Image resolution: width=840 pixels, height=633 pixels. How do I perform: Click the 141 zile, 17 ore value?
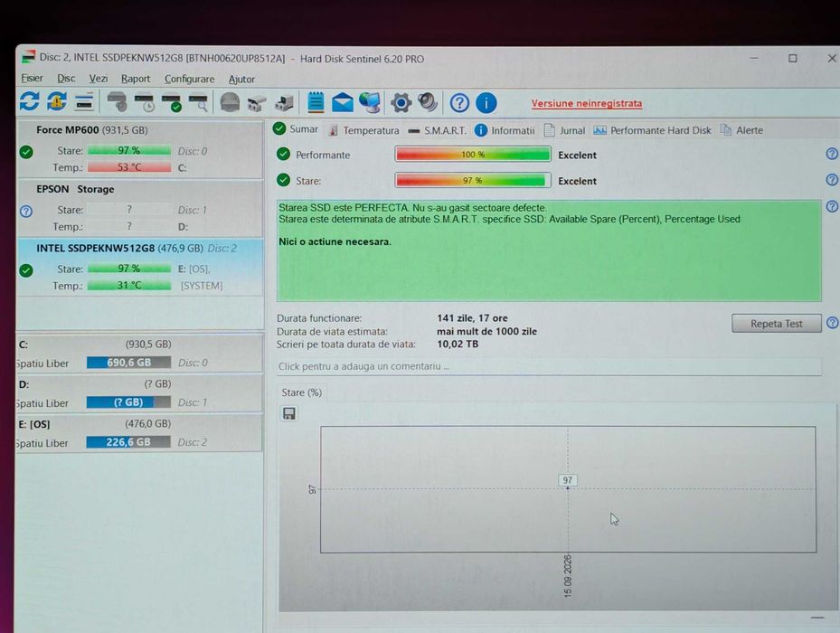472,317
